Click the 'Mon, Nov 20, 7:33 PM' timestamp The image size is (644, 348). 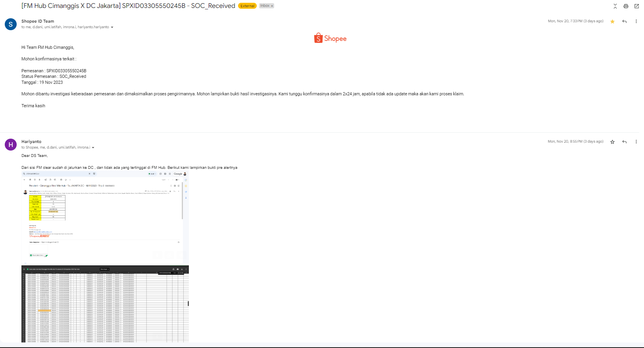(x=576, y=21)
